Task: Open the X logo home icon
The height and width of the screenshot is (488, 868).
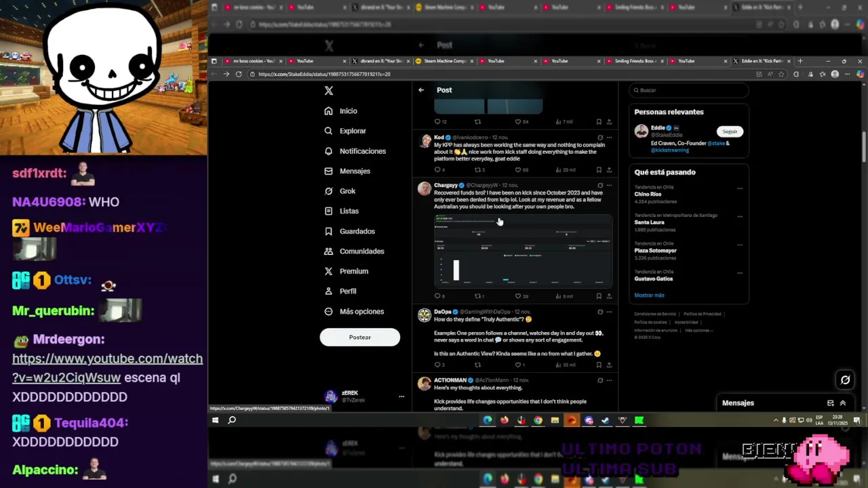Action: [329, 90]
